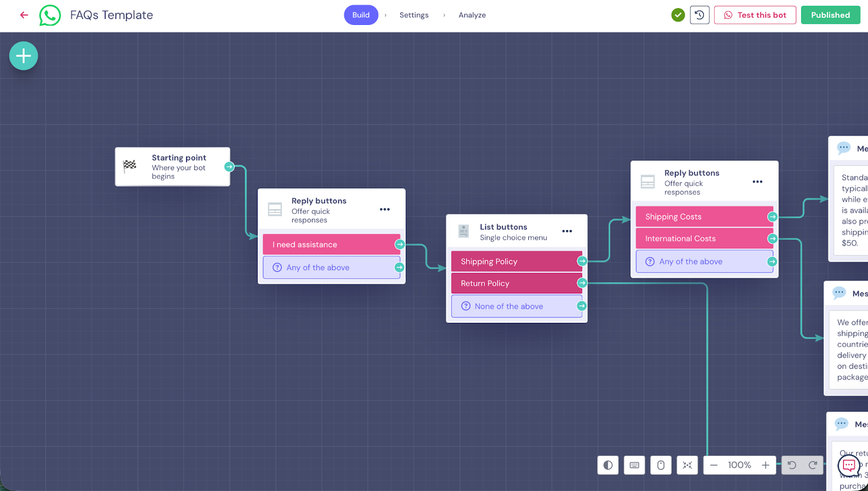Click the Single choice menu subtitle
Screen dimensions: 868x491
[x=513, y=238]
